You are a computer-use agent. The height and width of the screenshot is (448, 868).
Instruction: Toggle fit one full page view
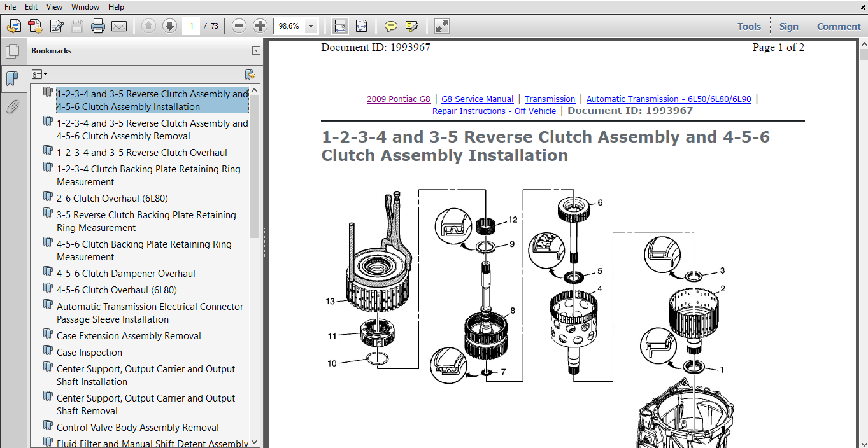[x=361, y=26]
